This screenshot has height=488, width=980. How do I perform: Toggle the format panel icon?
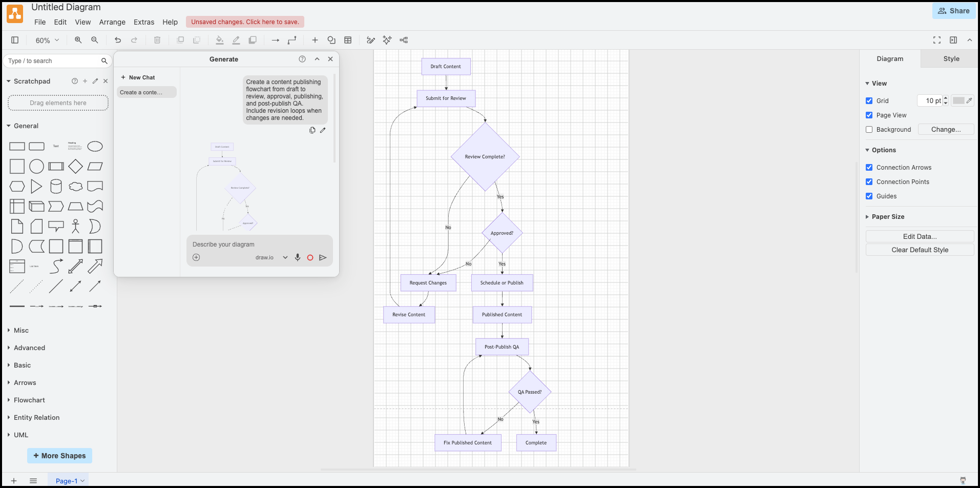pyautogui.click(x=953, y=40)
